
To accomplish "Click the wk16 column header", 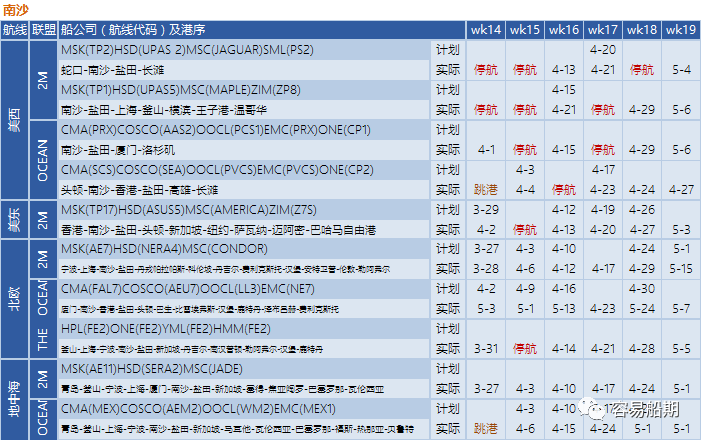I will pos(564,30).
